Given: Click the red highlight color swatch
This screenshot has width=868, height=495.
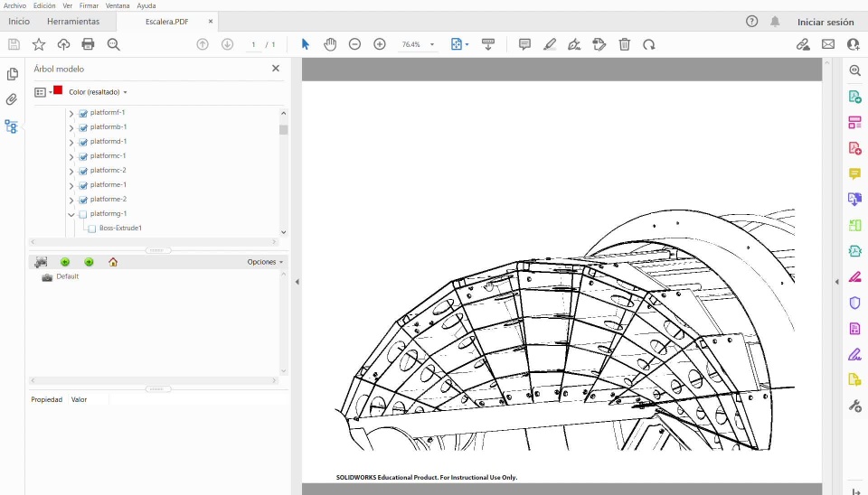Looking at the screenshot, I should point(58,90).
